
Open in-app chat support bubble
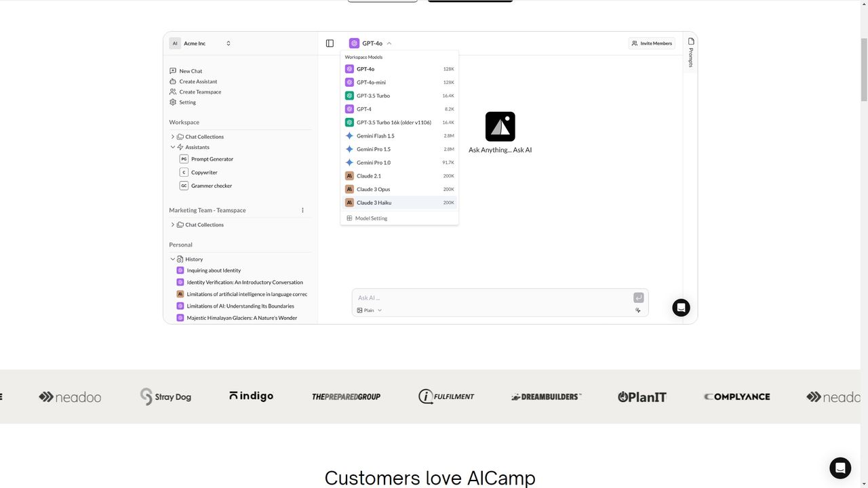(681, 308)
